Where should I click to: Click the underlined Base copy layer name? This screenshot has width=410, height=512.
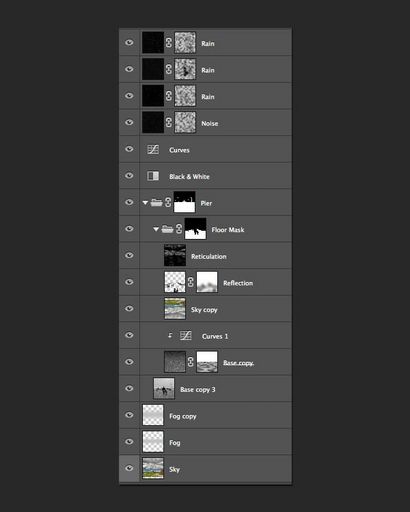coord(238,363)
